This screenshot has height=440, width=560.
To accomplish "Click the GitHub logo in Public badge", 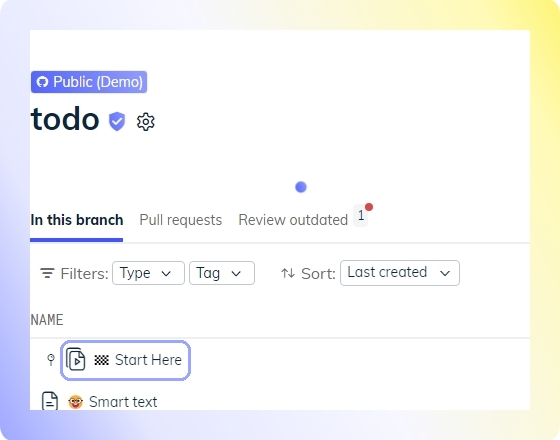I will 42,82.
